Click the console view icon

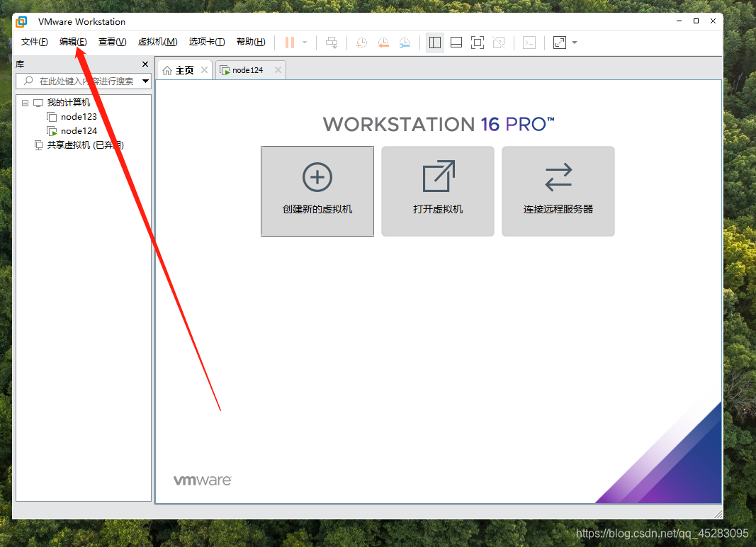(529, 43)
